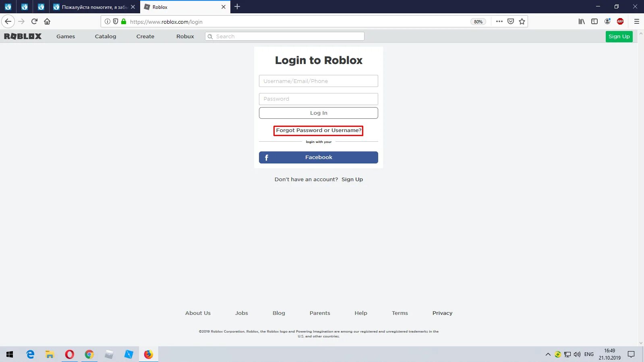
Task: Show site information icon in address bar
Action: coord(108,21)
